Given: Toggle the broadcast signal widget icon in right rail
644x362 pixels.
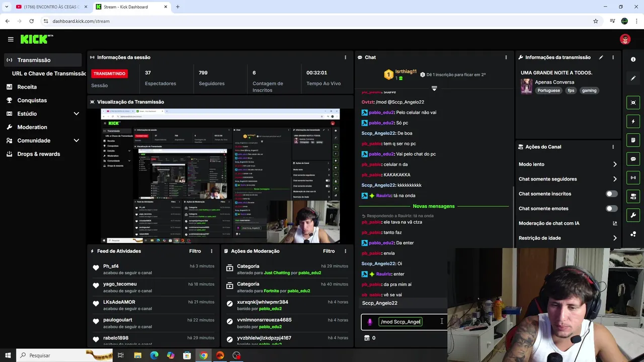Looking at the screenshot, I should click(633, 177).
